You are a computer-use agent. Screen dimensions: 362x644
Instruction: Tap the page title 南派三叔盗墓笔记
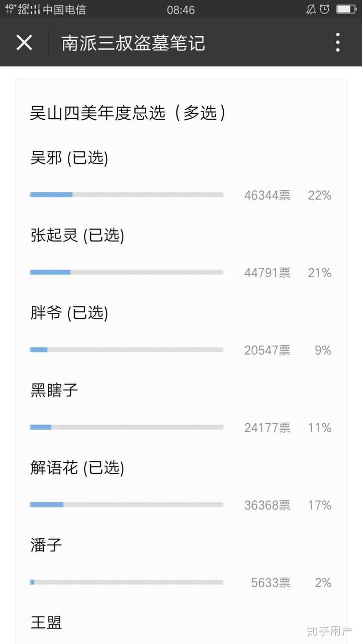tap(133, 43)
